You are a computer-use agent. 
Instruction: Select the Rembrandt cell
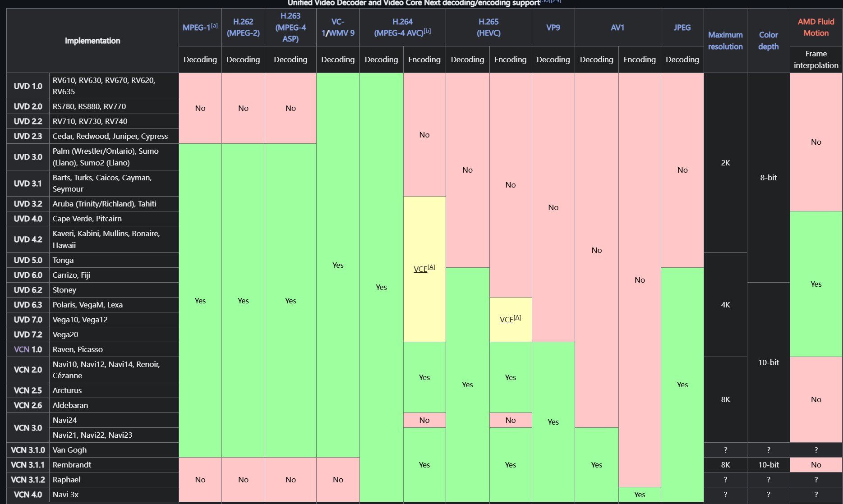point(114,465)
